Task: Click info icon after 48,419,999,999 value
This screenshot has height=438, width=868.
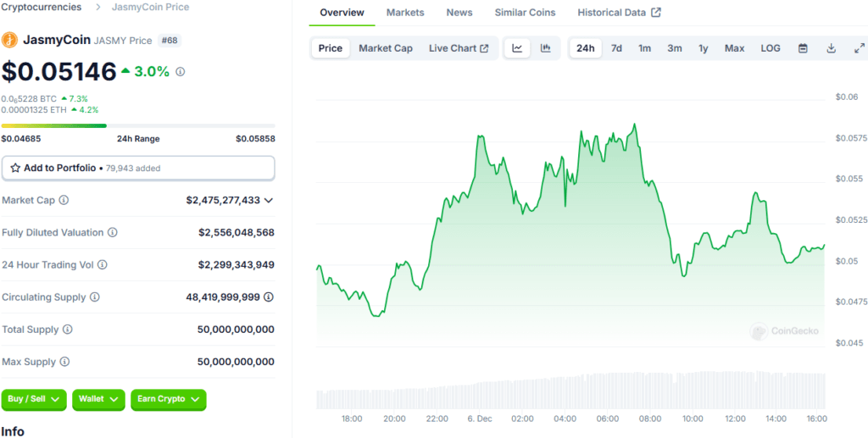Action: [269, 297]
